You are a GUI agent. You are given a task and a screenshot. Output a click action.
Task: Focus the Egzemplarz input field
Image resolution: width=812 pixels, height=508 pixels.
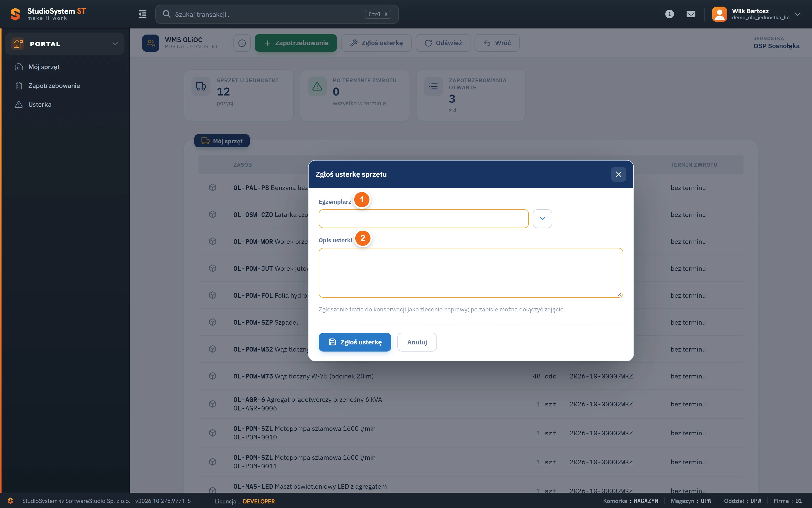pos(424,219)
